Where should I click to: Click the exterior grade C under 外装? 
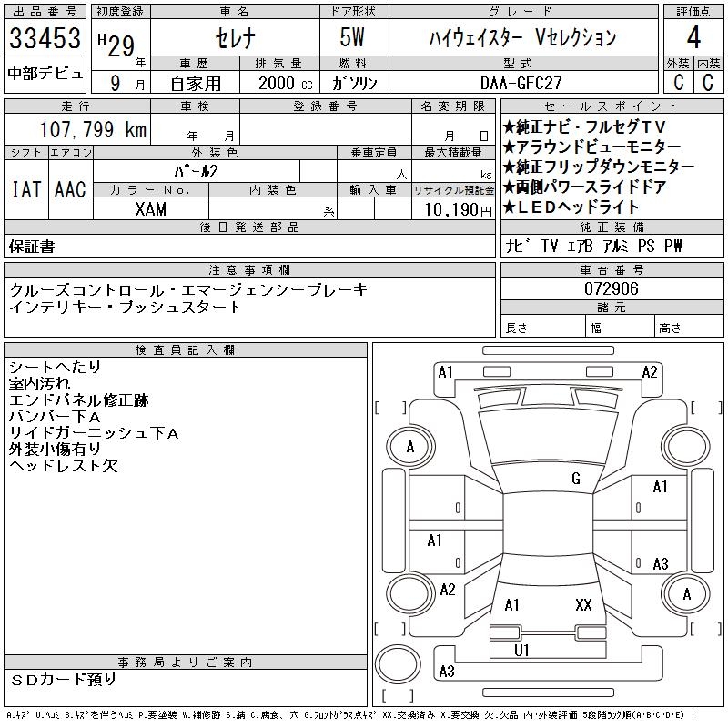[x=678, y=83]
